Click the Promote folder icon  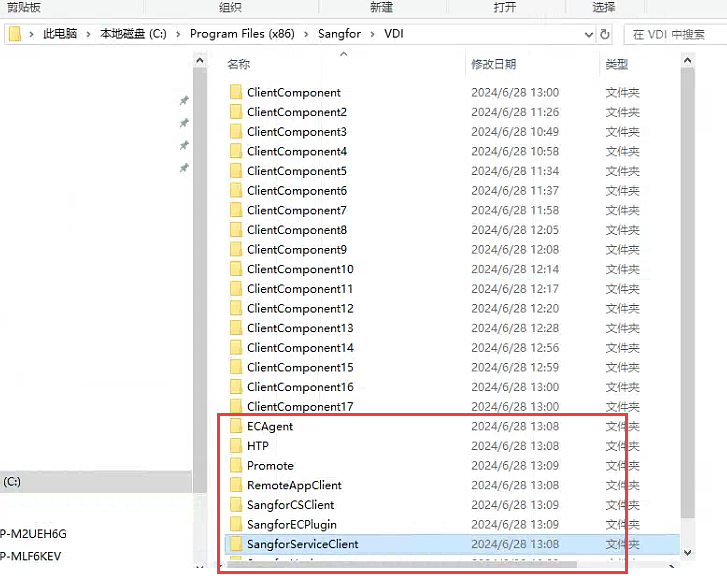[236, 465]
